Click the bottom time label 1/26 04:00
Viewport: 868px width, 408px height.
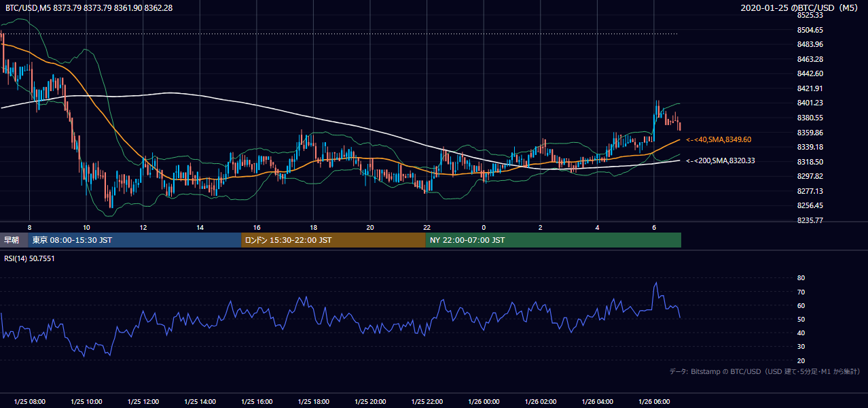click(597, 402)
